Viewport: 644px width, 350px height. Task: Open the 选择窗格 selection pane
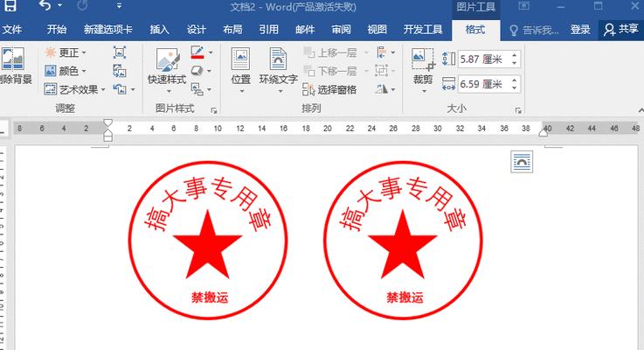[329, 89]
